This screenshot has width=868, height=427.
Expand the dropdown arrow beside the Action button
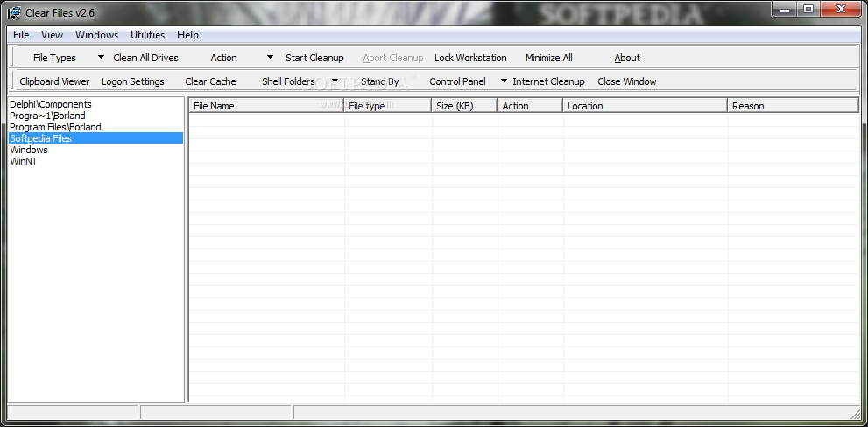pos(270,57)
